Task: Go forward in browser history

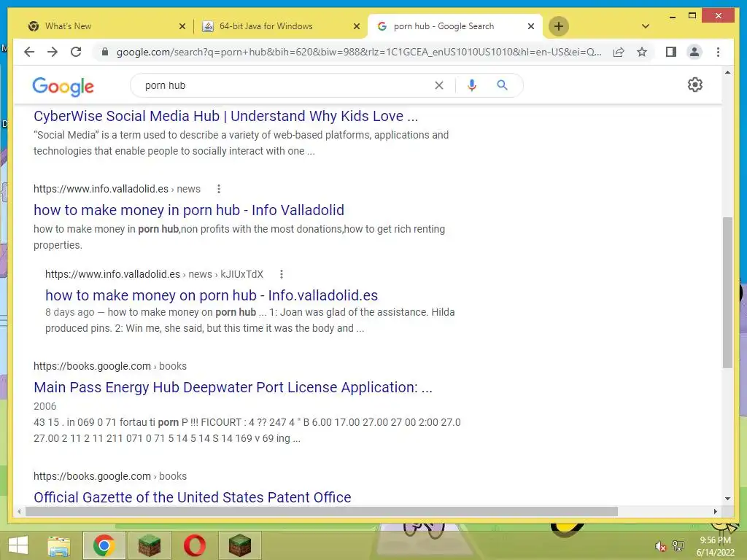Action: pos(53,52)
